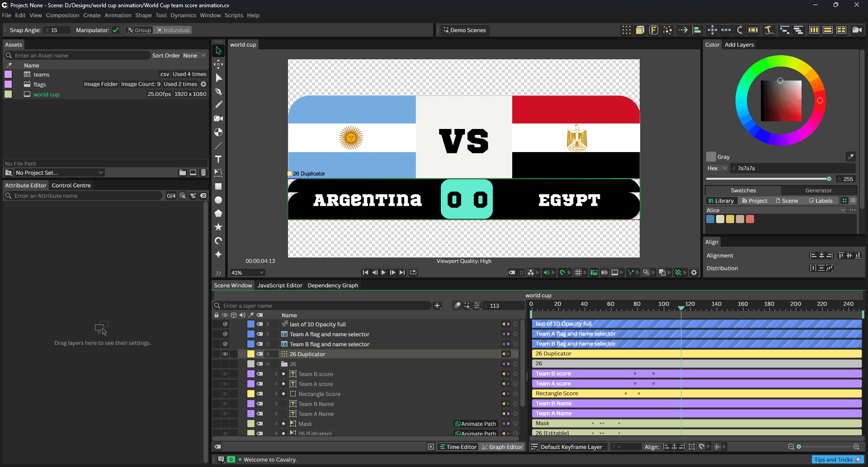
Task: Toggle viewport audio speaker icon
Action: pos(546,272)
